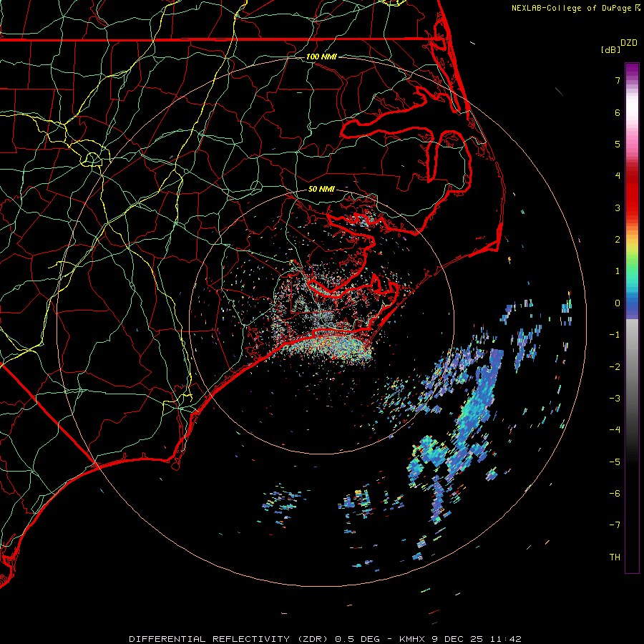
Task: Click the 7 value on the color scale
Action: [x=618, y=80]
